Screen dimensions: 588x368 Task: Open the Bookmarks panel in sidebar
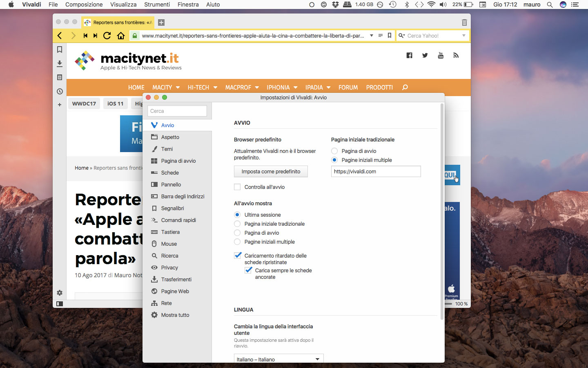[60, 49]
